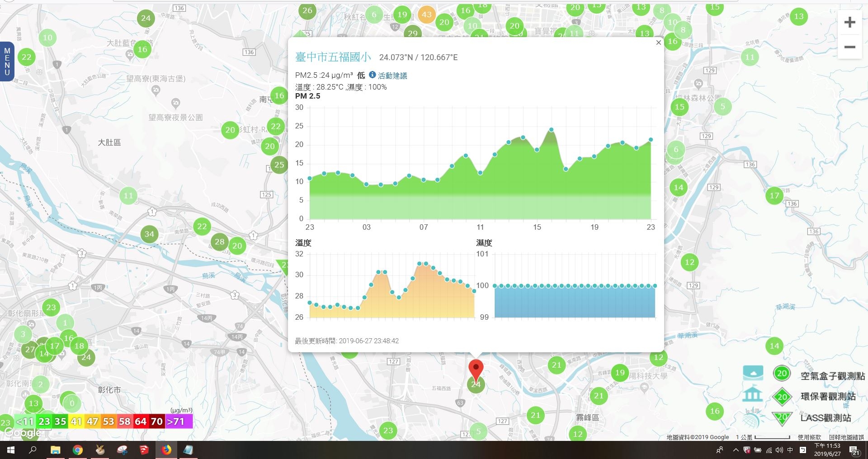This screenshot has height=459, width=868.
Task: Select the orange 43 sensor marker
Action: click(x=426, y=14)
